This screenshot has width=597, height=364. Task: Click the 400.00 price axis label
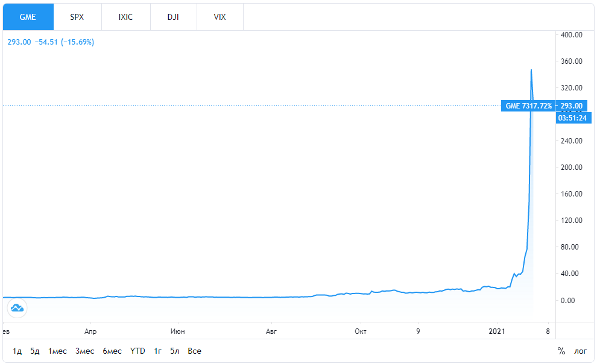[572, 34]
